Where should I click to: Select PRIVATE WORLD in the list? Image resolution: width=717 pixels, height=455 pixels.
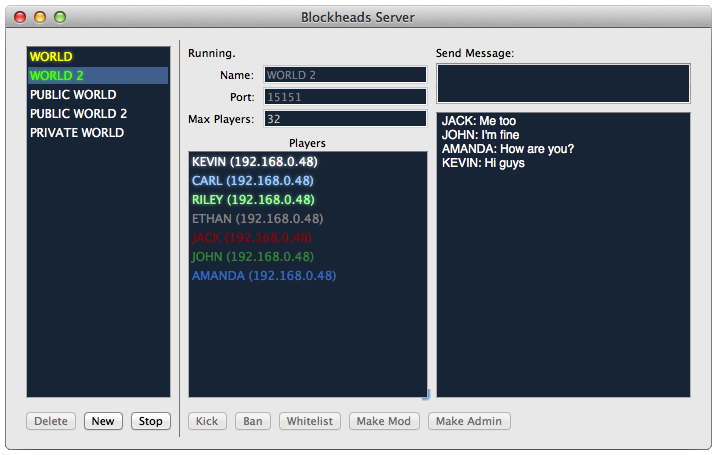click(x=77, y=133)
